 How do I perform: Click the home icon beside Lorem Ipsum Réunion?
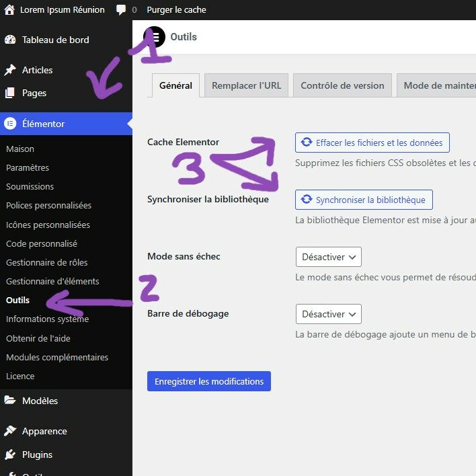[x=9, y=9]
